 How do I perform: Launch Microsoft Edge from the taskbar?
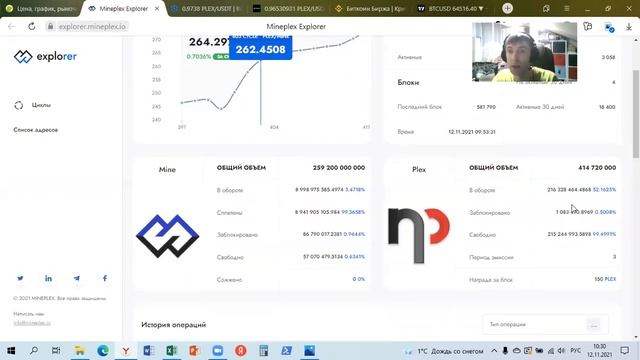coord(103,351)
